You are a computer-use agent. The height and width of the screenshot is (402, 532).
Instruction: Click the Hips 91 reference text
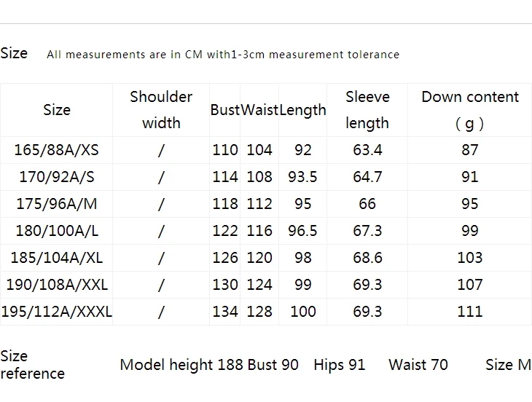[339, 365]
